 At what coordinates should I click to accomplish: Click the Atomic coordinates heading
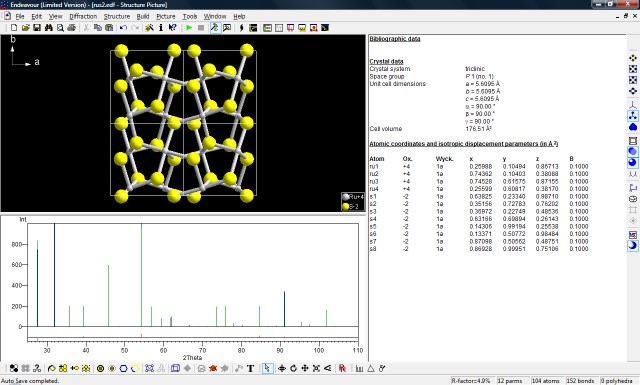(464, 144)
